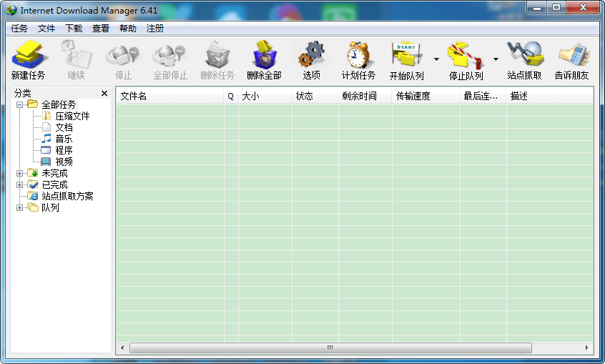Click the 继续 (resume) toolbar icon

[x=76, y=54]
